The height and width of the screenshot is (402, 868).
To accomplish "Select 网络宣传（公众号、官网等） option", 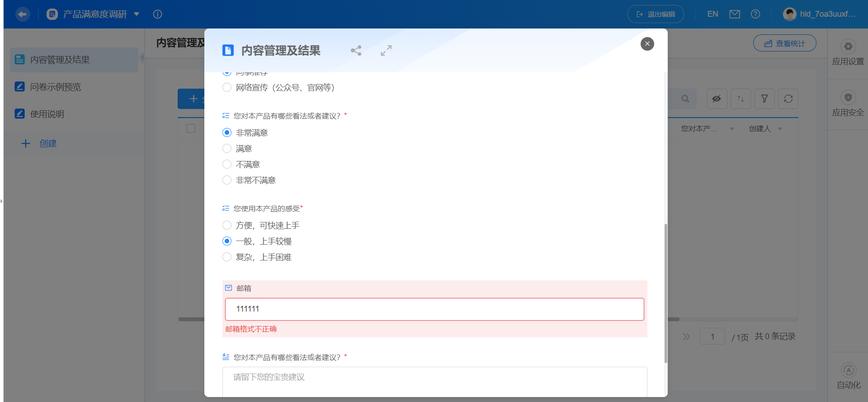I will (227, 87).
